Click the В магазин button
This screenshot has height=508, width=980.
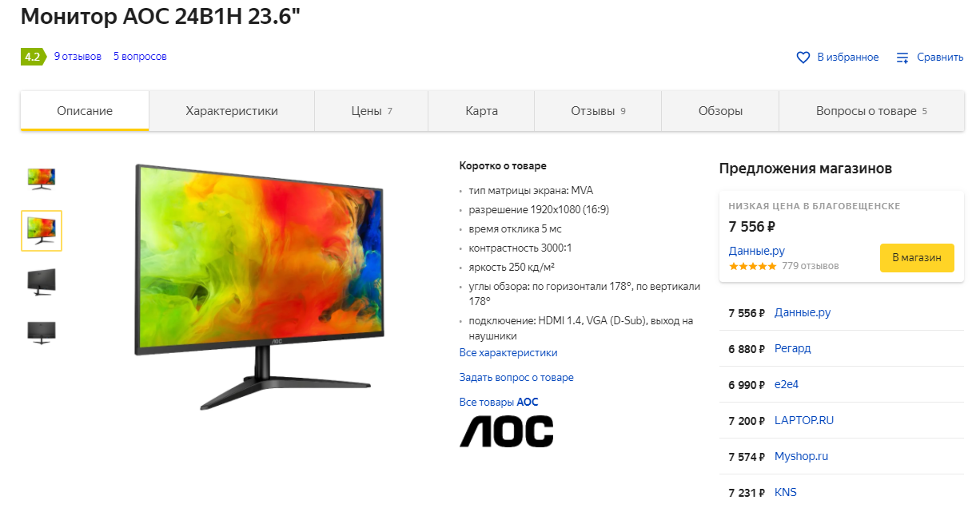point(917,258)
